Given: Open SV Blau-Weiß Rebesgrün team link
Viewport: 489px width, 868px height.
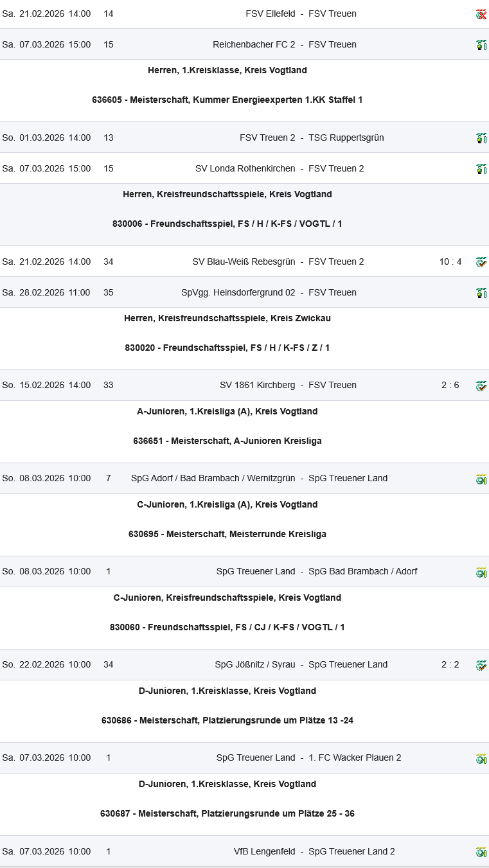Looking at the screenshot, I should [x=244, y=262].
